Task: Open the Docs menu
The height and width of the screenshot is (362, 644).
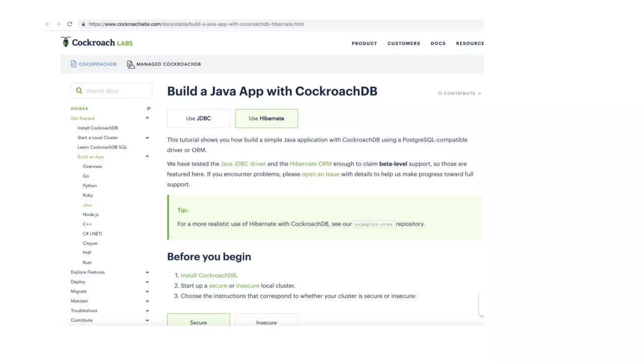Action: (x=438, y=43)
